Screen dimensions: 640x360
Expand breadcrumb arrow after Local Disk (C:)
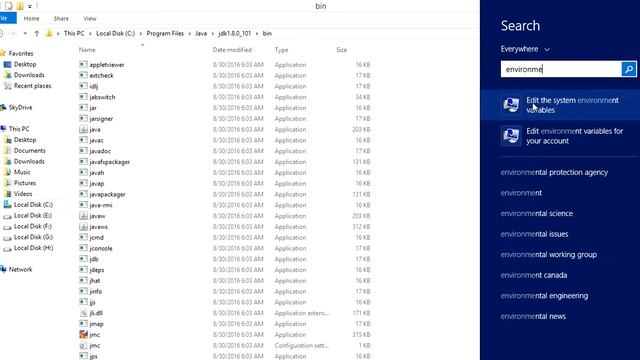click(x=141, y=33)
